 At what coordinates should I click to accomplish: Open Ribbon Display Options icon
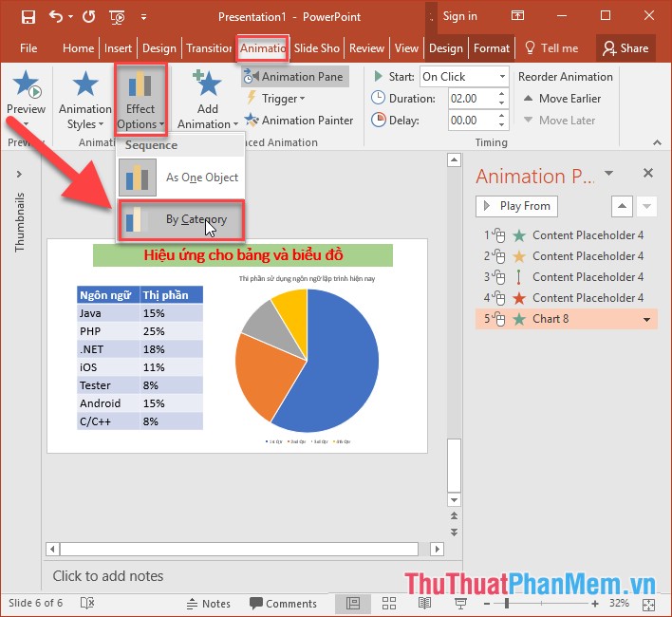tap(517, 16)
